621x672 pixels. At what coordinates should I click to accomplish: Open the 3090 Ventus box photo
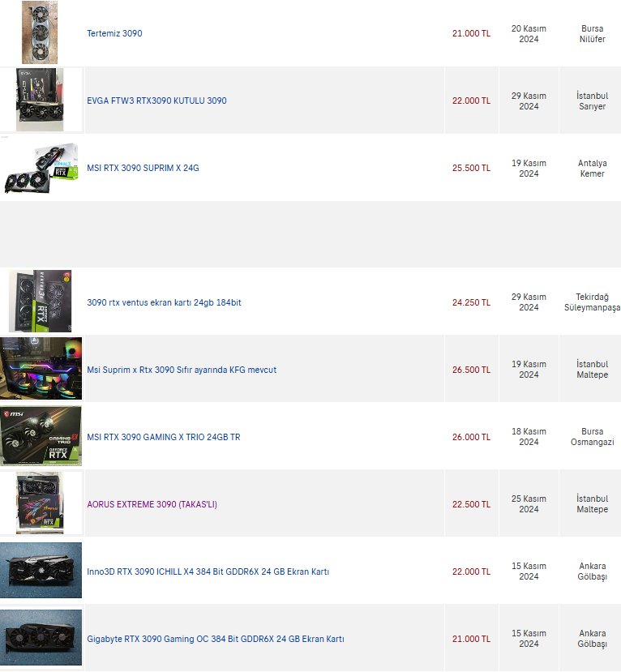pyautogui.click(x=41, y=302)
